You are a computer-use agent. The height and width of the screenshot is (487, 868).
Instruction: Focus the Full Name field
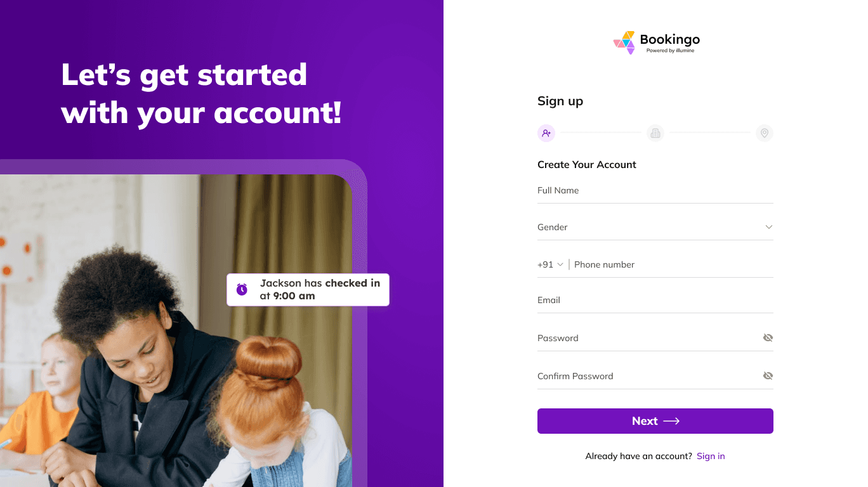(x=655, y=191)
